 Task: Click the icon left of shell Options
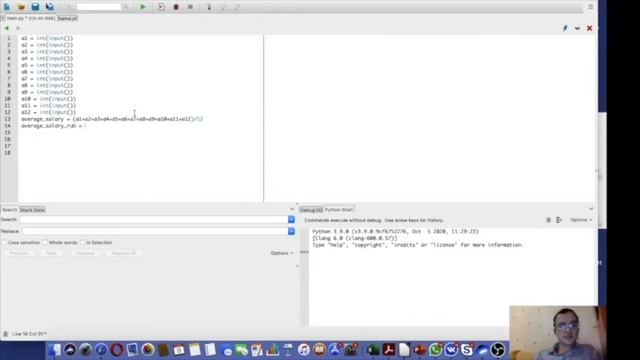(x=559, y=220)
